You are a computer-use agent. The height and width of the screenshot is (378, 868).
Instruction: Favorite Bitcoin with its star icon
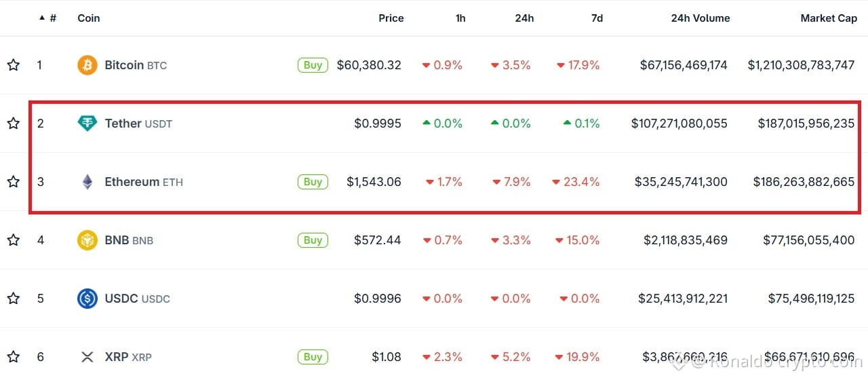click(x=13, y=65)
